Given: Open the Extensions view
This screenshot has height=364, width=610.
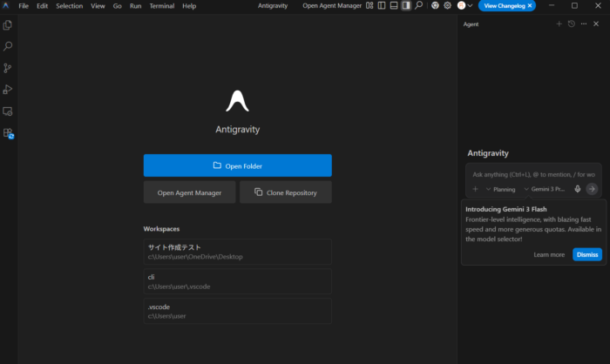Looking at the screenshot, I should (8, 133).
